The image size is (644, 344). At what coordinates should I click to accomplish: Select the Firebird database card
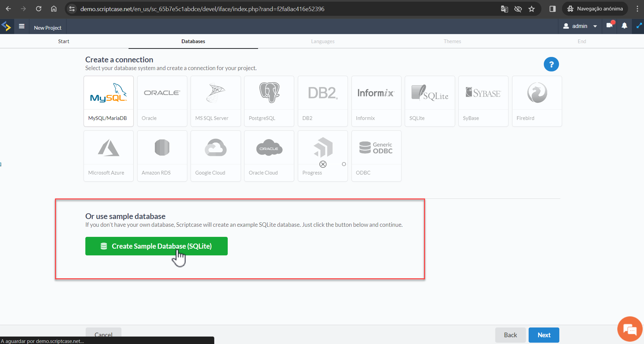[537, 101]
